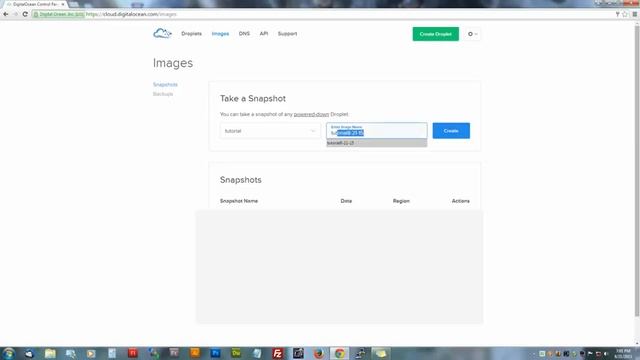Open the Droplets page

[x=191, y=34]
